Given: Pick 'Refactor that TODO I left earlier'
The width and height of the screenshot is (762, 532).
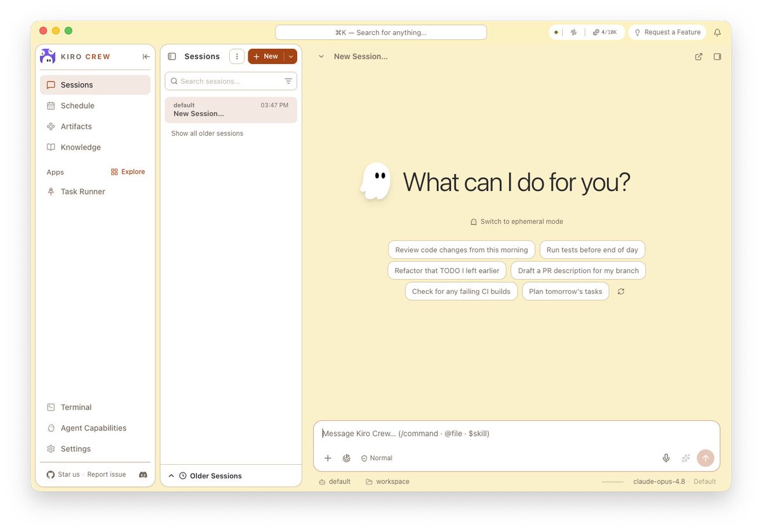Looking at the screenshot, I should 447,270.
